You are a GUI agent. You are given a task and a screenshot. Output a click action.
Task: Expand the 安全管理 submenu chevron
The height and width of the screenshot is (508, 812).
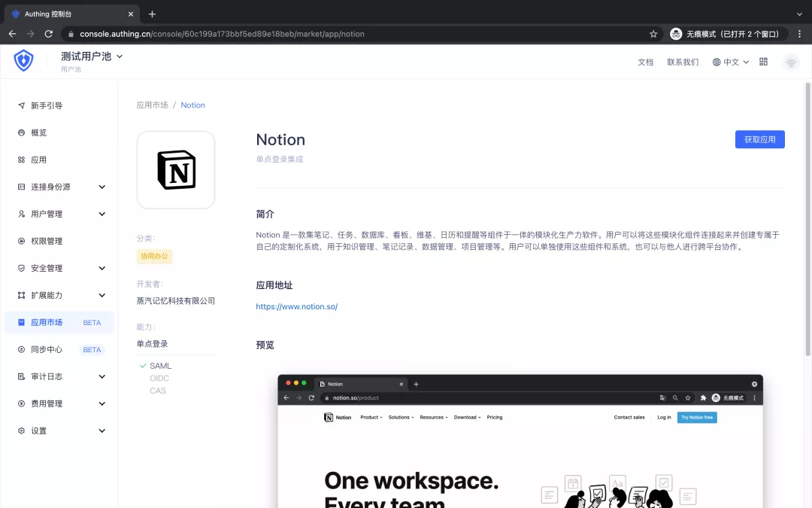coord(102,268)
